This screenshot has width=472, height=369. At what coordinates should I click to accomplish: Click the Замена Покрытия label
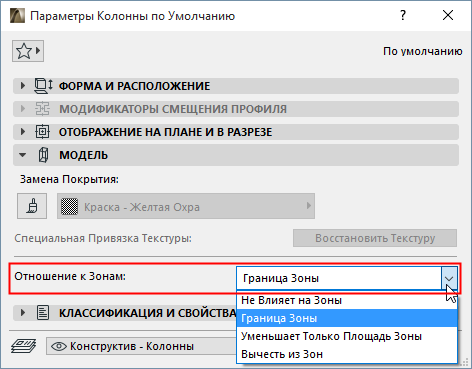pos(69,179)
